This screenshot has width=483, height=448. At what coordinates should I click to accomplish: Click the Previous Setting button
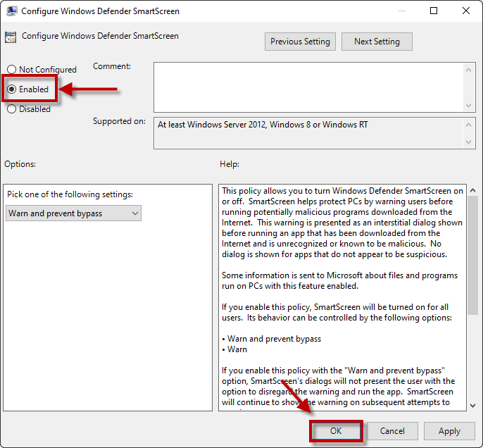300,42
